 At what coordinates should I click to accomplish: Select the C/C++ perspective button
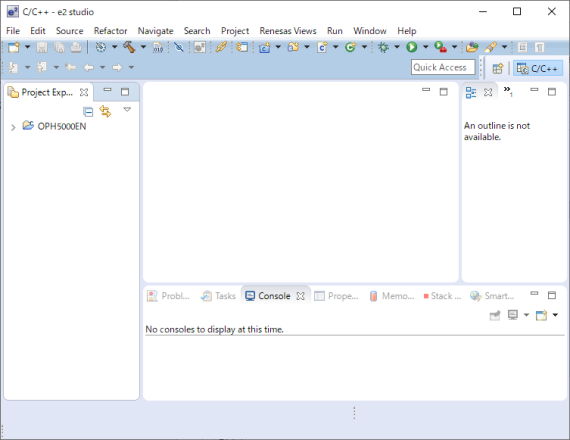[538, 68]
